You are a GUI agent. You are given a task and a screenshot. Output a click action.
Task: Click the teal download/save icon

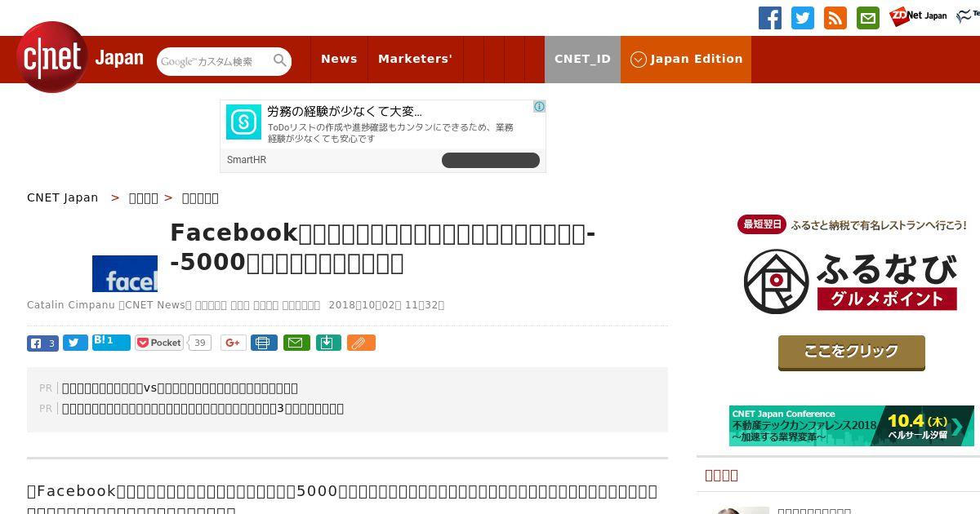click(327, 343)
